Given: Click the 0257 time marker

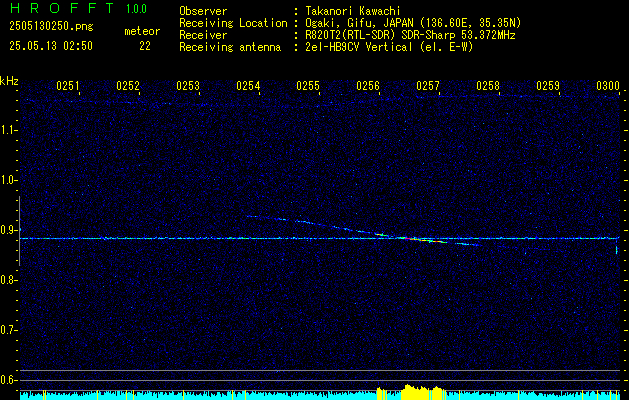Looking at the screenshot, I should pyautogui.click(x=428, y=85).
